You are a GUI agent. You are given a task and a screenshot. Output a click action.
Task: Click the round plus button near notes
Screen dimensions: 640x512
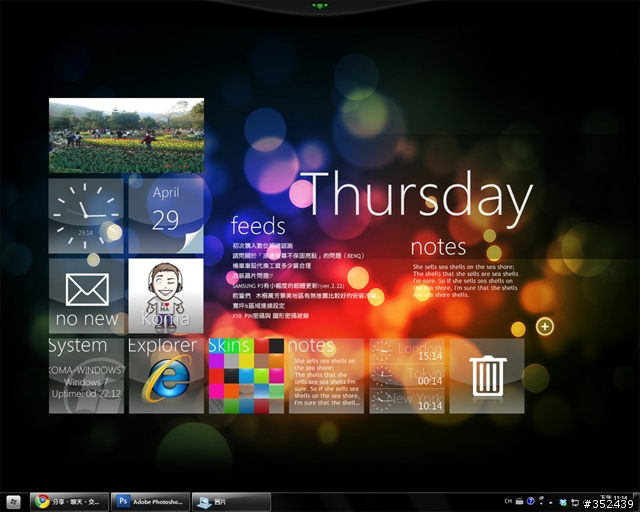[545, 326]
